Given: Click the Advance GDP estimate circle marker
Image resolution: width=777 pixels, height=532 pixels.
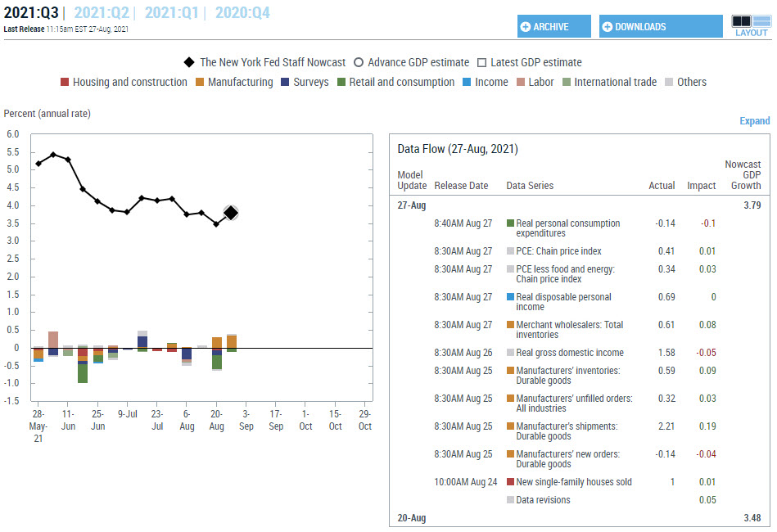Looking at the screenshot, I should 359,62.
